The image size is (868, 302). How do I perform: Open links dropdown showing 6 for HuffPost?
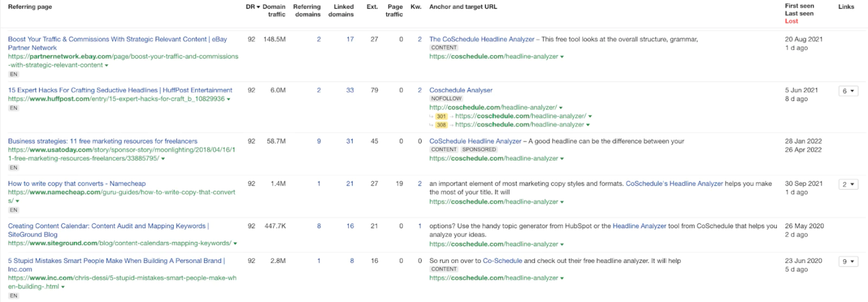coord(848,91)
